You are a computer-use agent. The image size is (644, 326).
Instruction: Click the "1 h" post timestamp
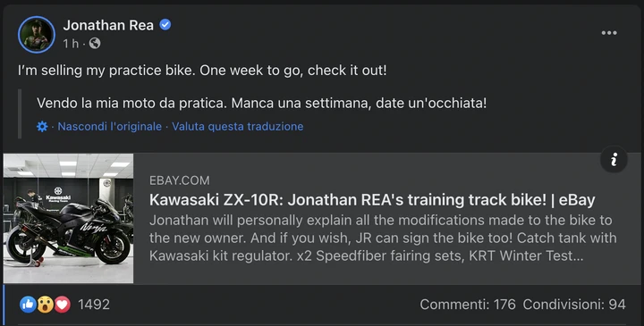click(x=71, y=44)
